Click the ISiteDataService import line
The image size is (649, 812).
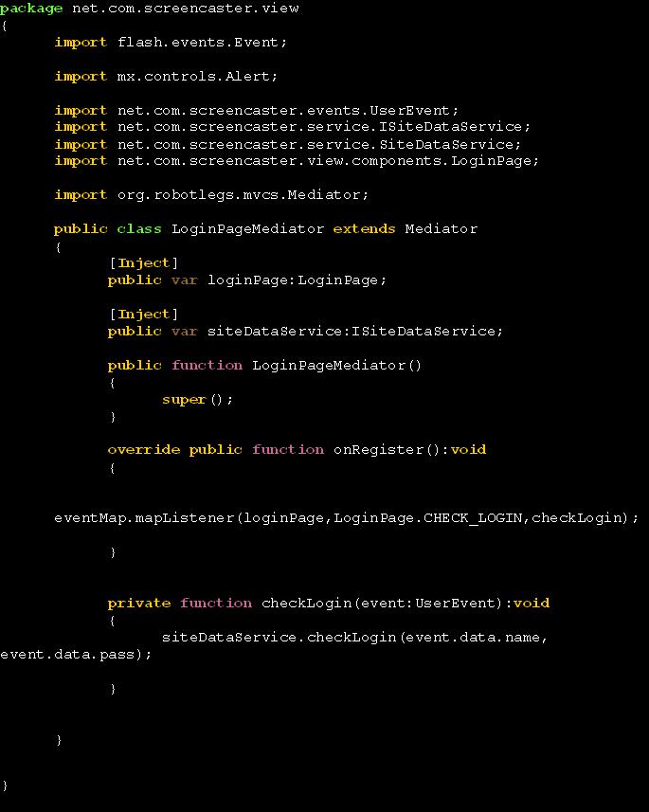[x=292, y=126]
